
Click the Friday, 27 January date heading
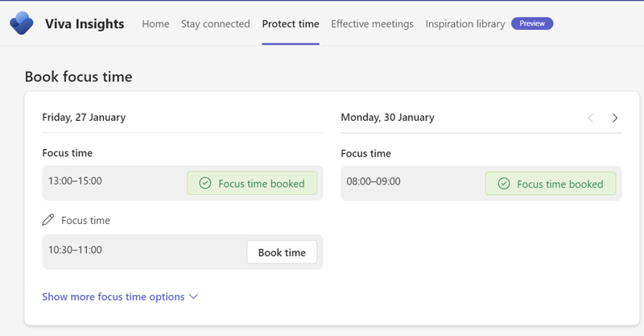point(84,117)
